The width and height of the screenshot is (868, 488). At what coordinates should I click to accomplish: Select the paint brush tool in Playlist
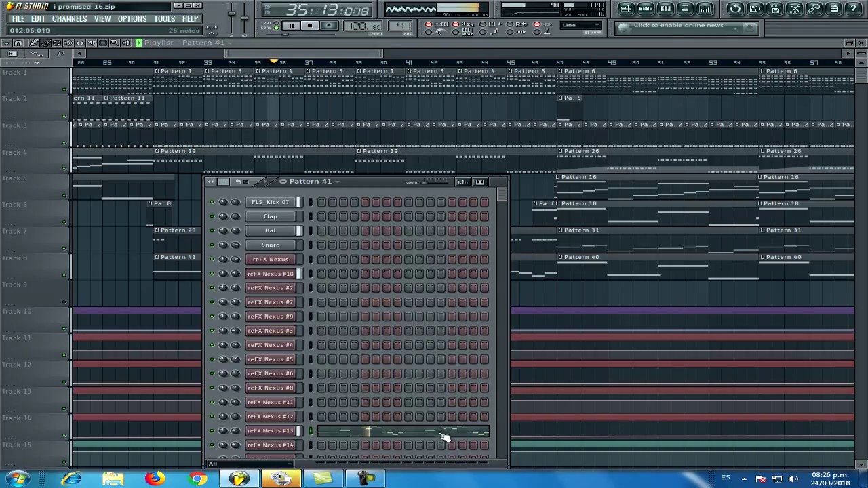(45, 43)
